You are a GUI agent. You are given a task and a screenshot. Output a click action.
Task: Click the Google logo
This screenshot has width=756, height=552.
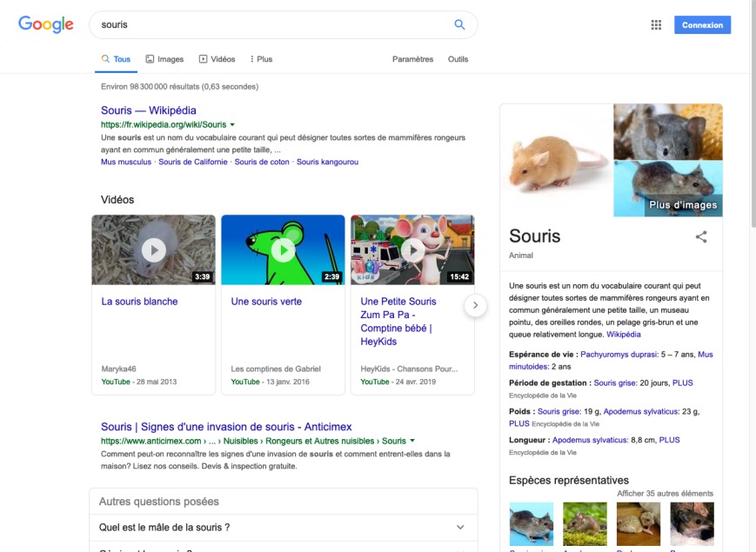[46, 24]
